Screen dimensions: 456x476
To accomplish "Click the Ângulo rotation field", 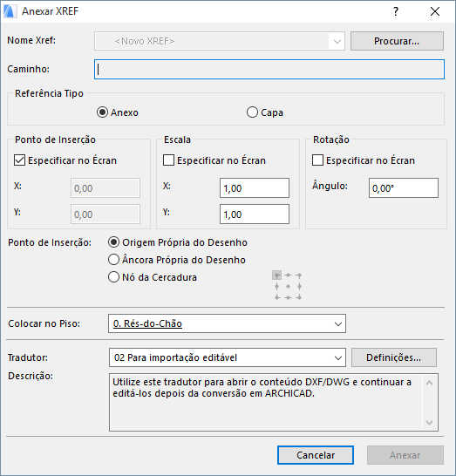I will (404, 188).
